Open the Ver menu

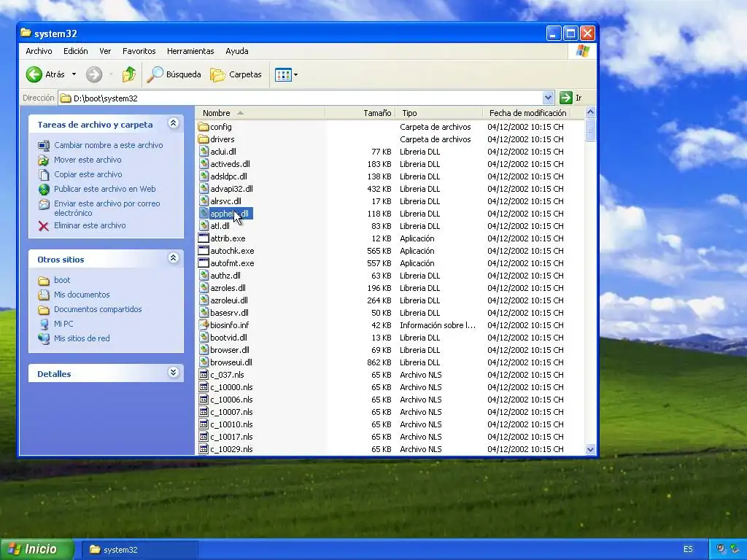point(105,51)
